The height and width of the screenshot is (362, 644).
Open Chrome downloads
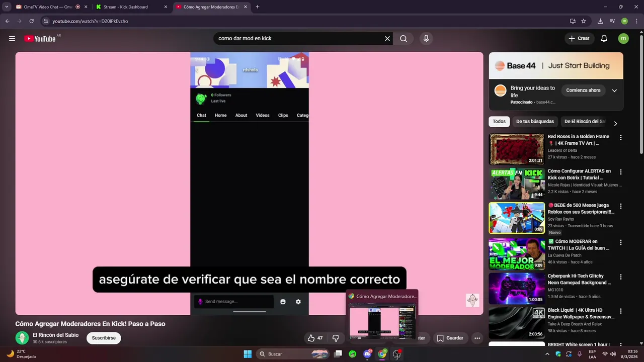(600, 21)
